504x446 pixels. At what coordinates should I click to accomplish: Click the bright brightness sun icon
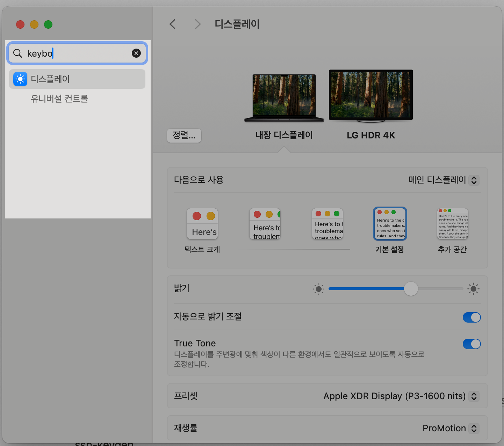[473, 289]
